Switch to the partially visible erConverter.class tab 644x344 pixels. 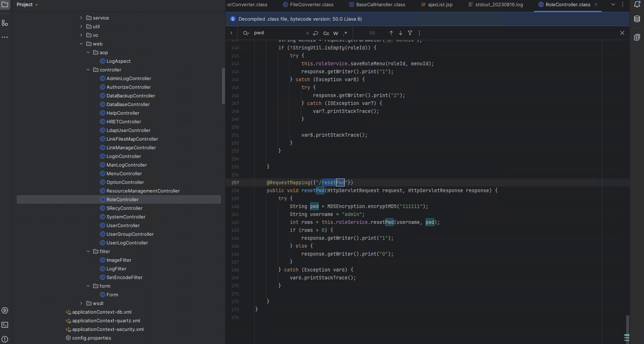[247, 5]
